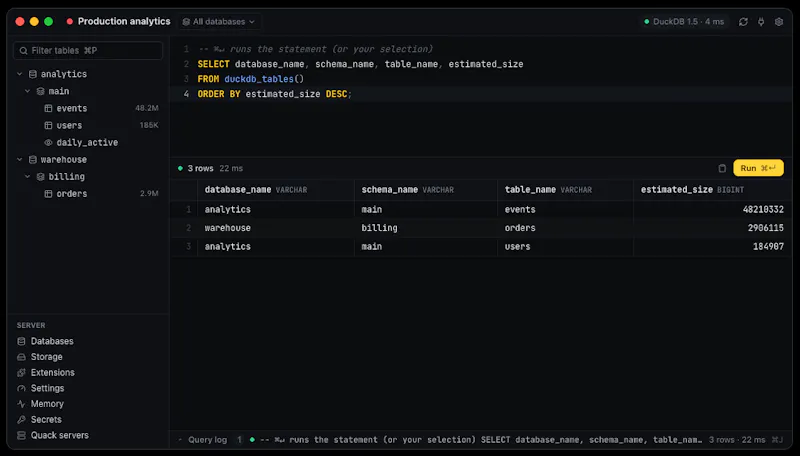Open the All databases dropdown
The image size is (800, 456).
219,21
